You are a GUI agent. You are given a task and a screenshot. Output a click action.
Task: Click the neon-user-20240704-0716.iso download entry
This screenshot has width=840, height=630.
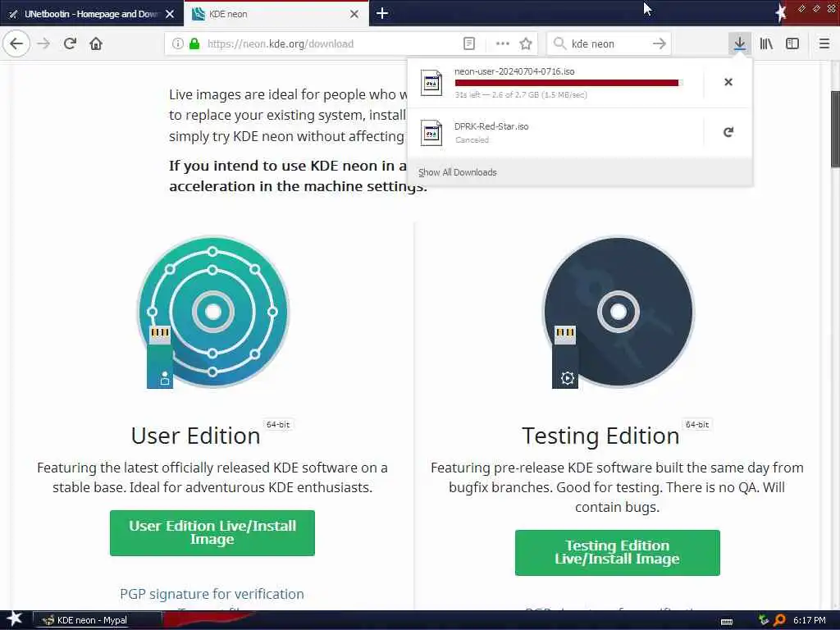pos(557,83)
